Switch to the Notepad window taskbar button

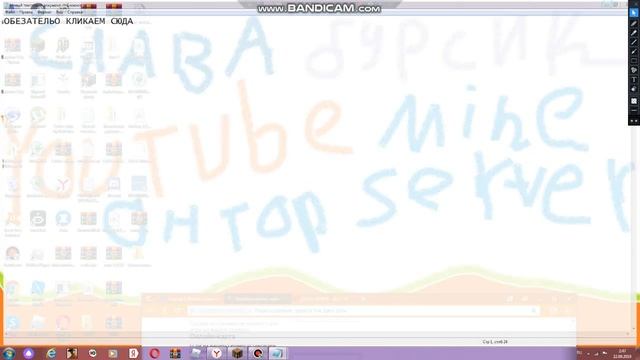278,353
